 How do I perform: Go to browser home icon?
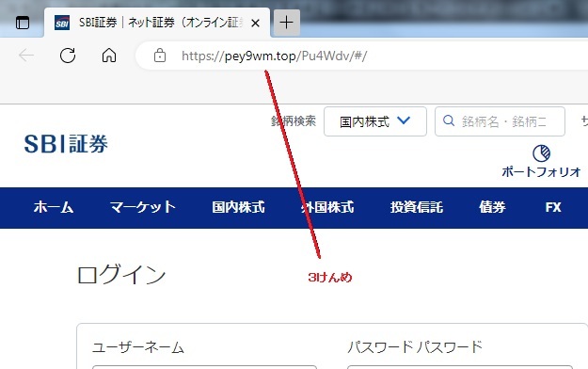[x=109, y=56]
